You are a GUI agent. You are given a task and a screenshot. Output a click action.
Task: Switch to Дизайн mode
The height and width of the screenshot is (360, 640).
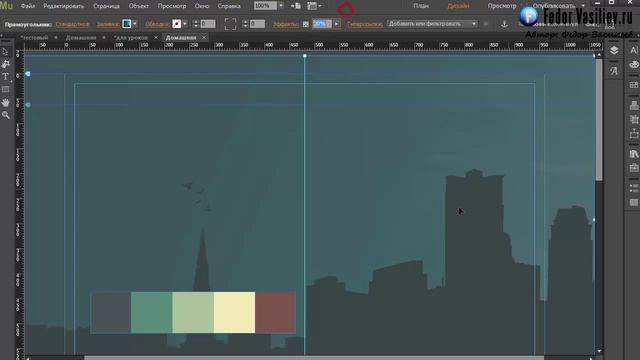[458, 6]
